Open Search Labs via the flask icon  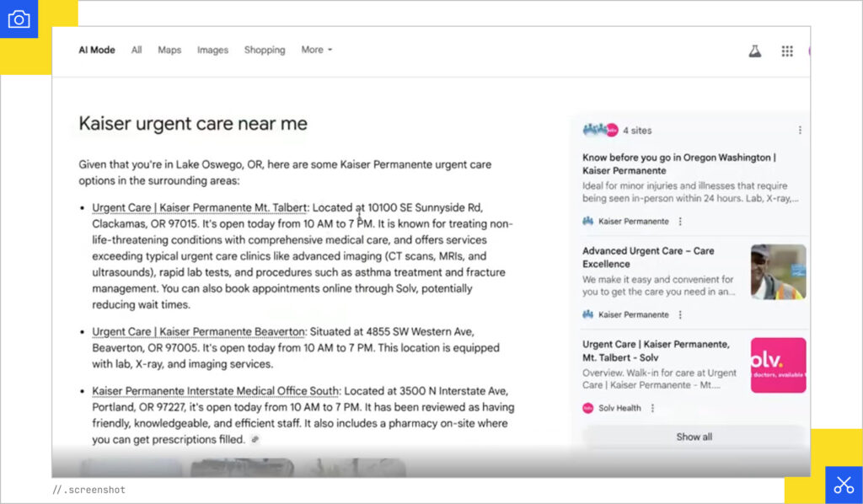pos(754,51)
